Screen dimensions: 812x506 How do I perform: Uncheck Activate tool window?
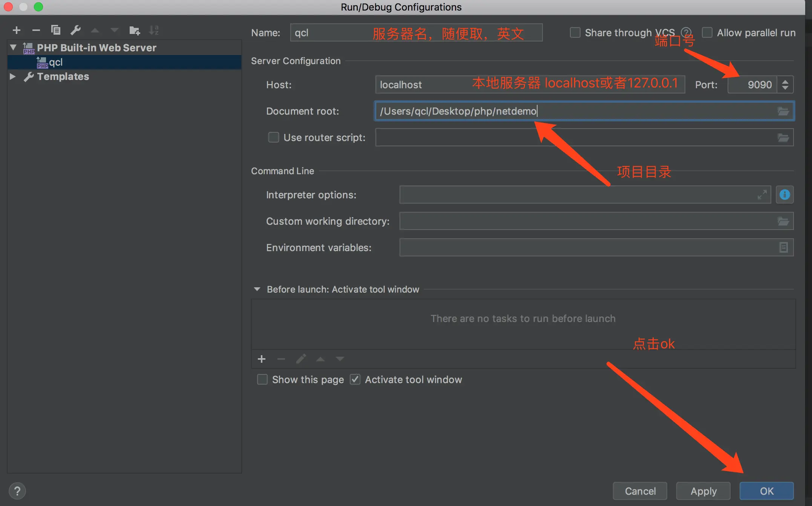click(355, 379)
